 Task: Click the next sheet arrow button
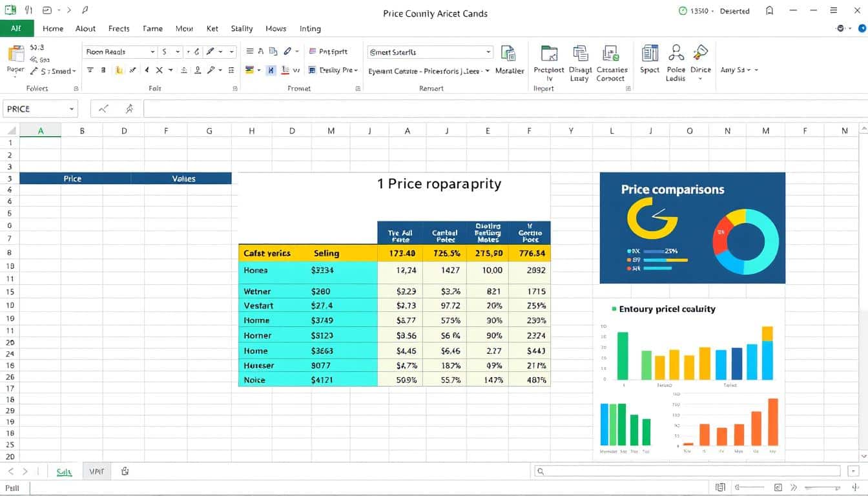click(25, 471)
